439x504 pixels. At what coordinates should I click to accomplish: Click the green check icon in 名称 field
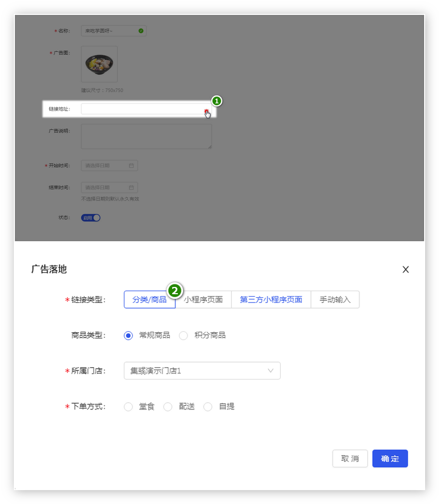coord(141,31)
